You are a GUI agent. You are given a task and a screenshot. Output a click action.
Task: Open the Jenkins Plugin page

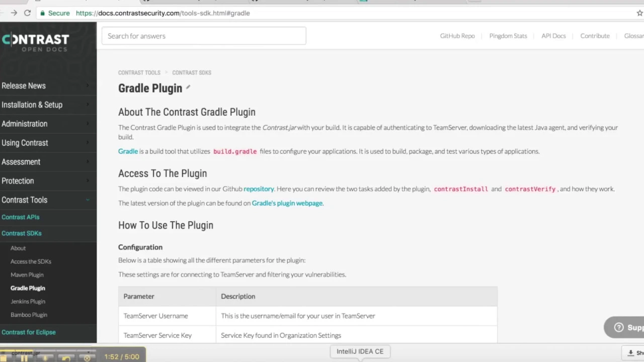click(28, 302)
